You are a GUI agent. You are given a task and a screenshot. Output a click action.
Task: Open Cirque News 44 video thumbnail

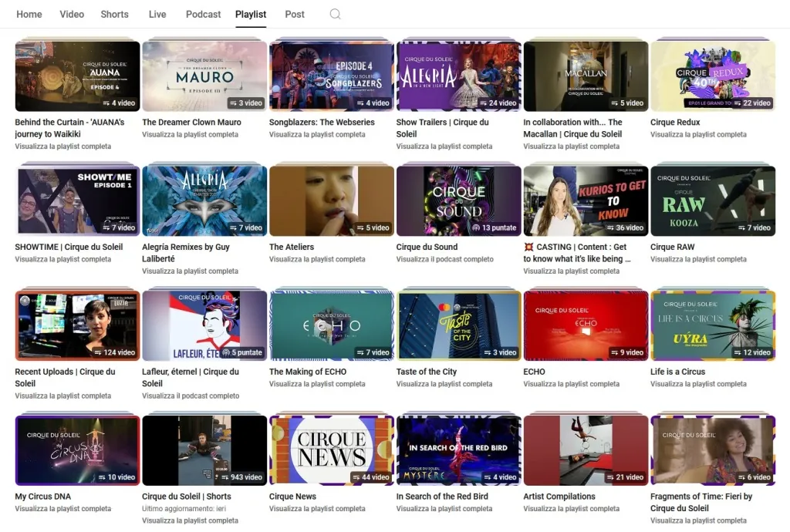coord(332,450)
